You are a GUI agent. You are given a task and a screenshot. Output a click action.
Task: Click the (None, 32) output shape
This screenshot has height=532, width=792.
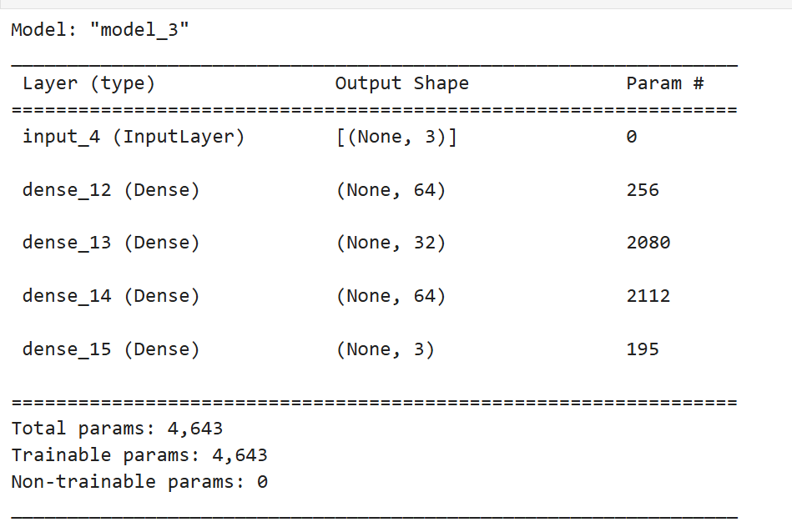[x=391, y=243]
